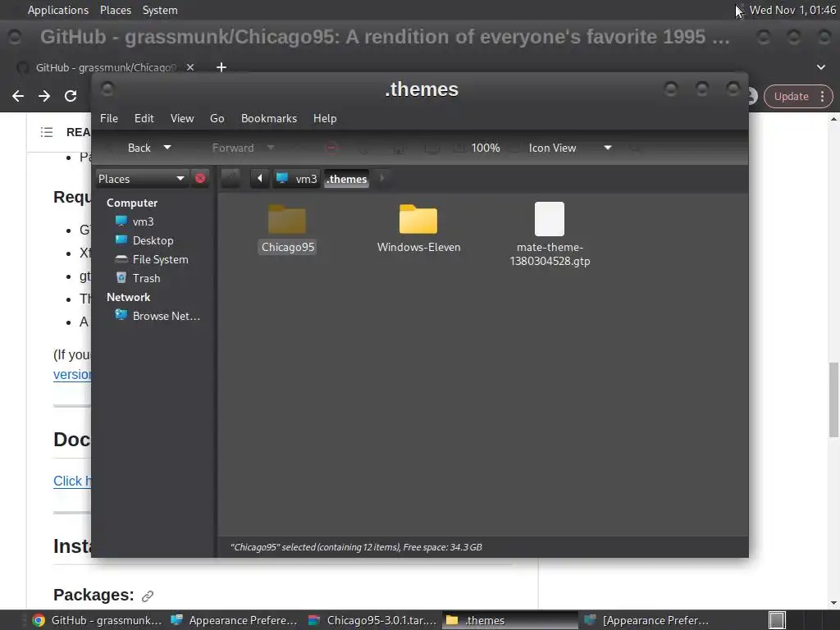Click the clock showing Wed Nov 1
840x630 pixels.
793,10
